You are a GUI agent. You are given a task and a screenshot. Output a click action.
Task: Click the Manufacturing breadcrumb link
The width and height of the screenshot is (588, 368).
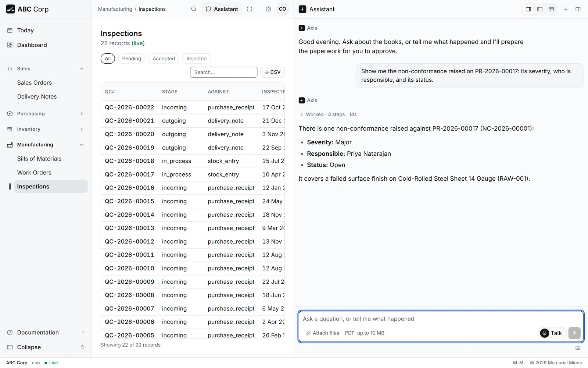pos(115,9)
